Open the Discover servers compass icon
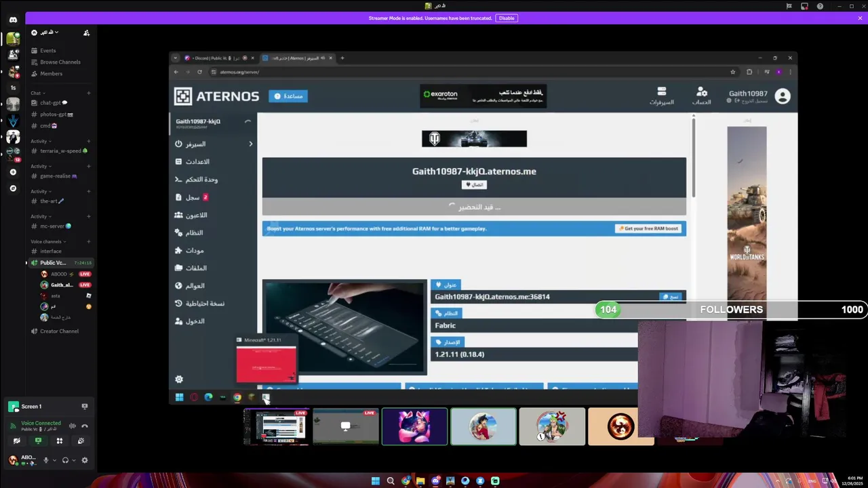The image size is (868, 488). click(13, 188)
